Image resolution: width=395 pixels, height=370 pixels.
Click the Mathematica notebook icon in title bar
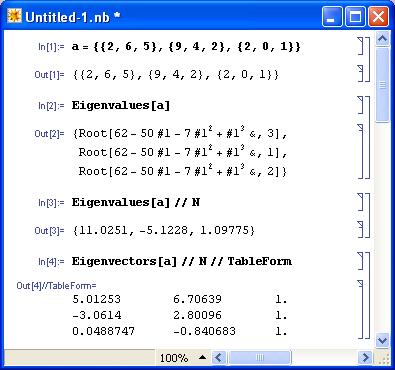click(x=14, y=16)
